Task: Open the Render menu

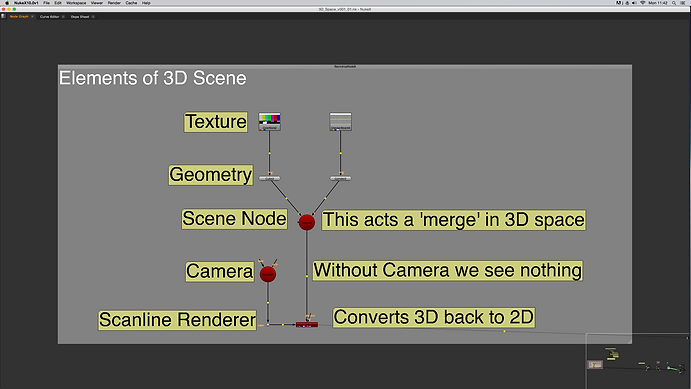Action: tap(114, 3)
